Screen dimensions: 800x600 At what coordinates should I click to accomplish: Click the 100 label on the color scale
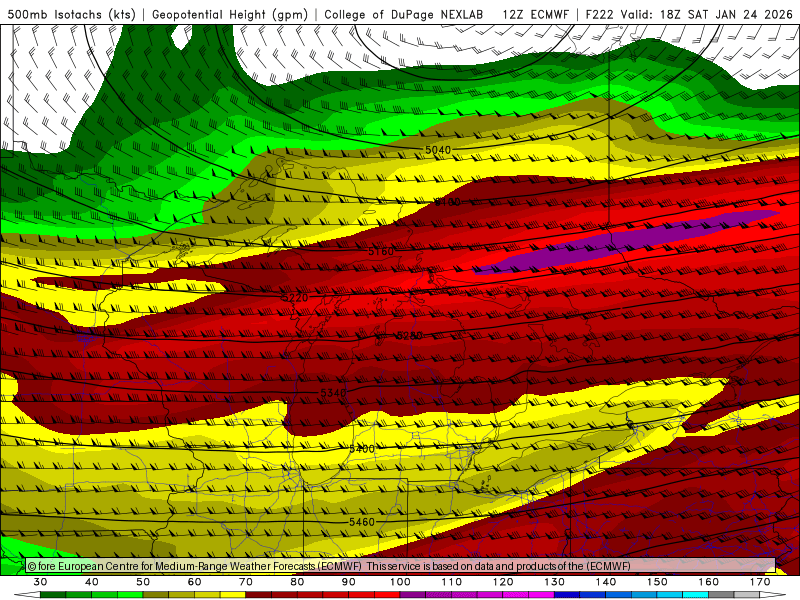pyautogui.click(x=400, y=582)
